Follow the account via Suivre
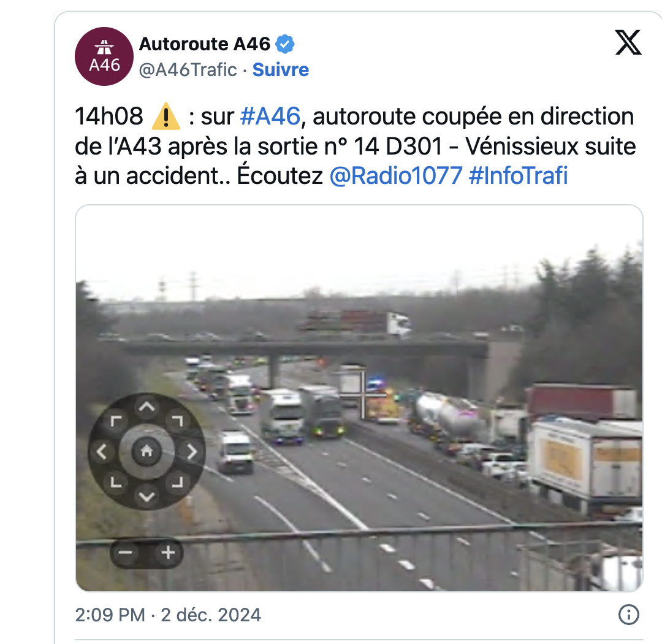This screenshot has width=662, height=644. click(x=281, y=70)
